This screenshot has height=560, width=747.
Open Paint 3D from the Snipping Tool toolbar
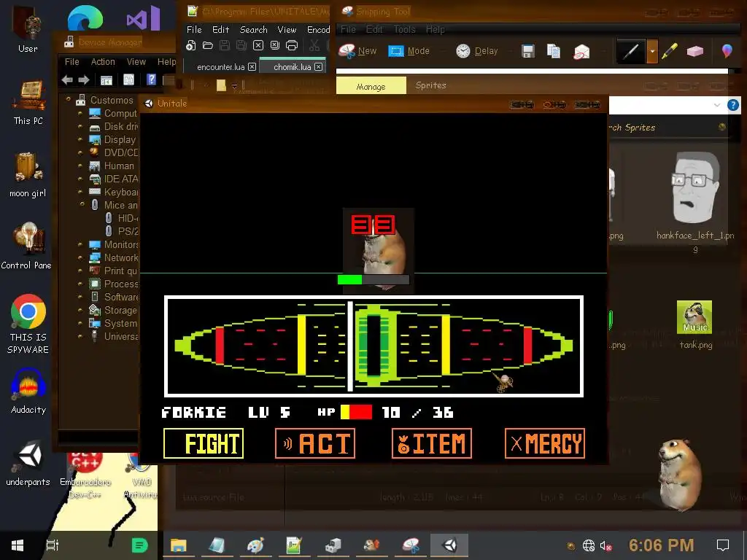tap(727, 50)
